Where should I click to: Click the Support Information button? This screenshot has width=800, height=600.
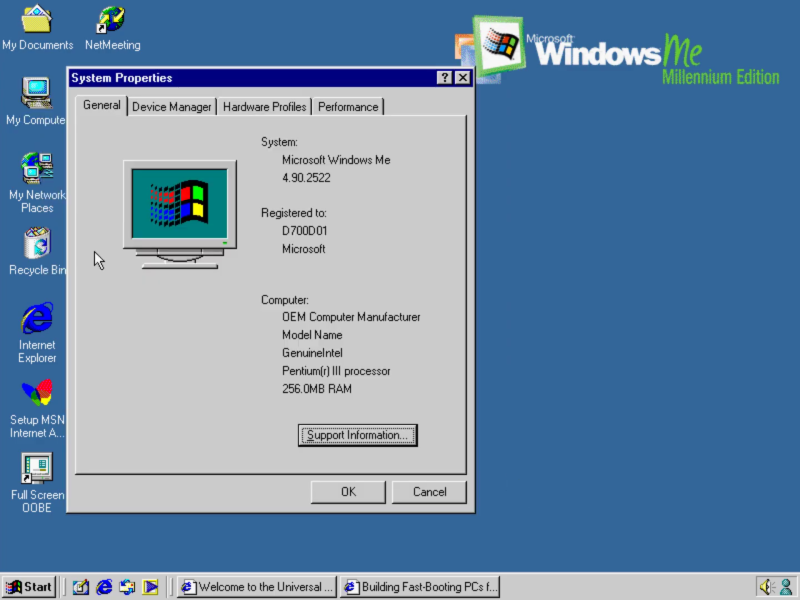click(x=357, y=435)
